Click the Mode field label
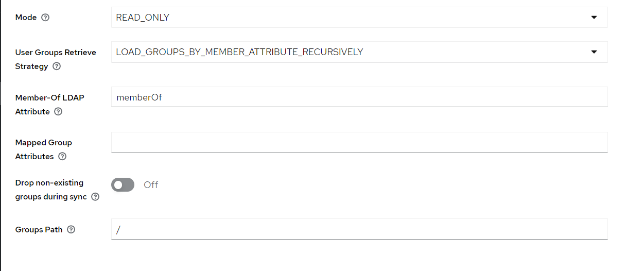This screenshot has height=271, width=644. (26, 18)
